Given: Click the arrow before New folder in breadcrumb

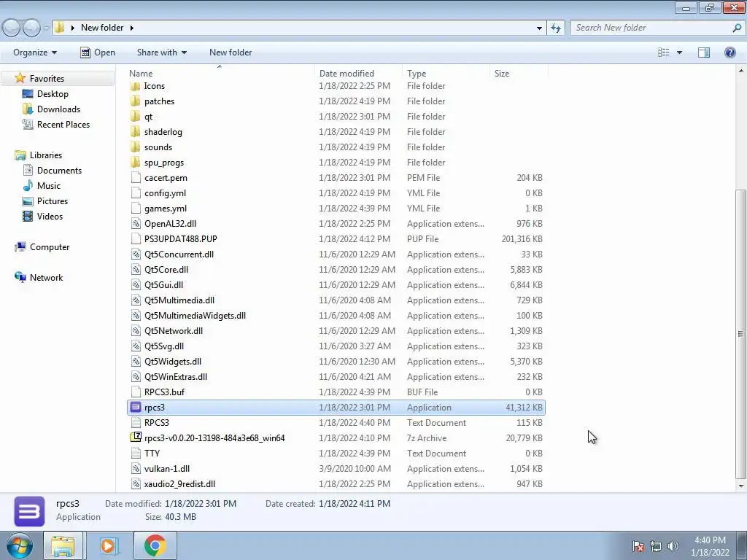Looking at the screenshot, I should 72,28.
